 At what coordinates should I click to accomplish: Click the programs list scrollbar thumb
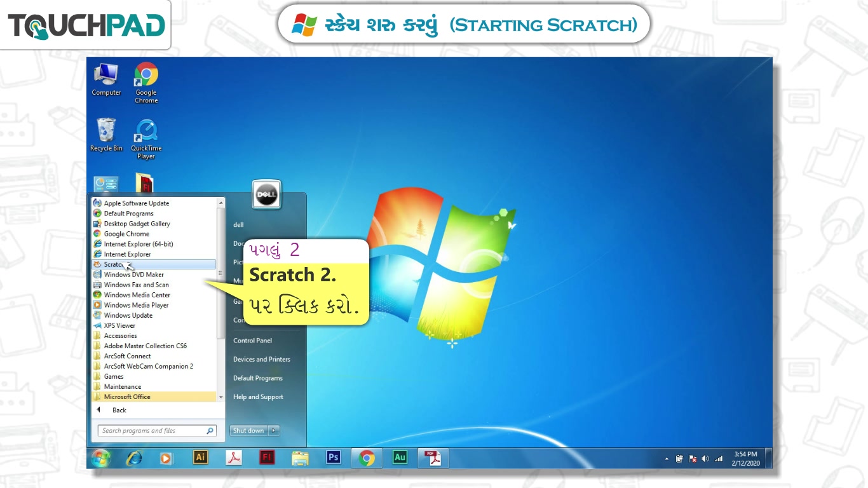(x=221, y=273)
